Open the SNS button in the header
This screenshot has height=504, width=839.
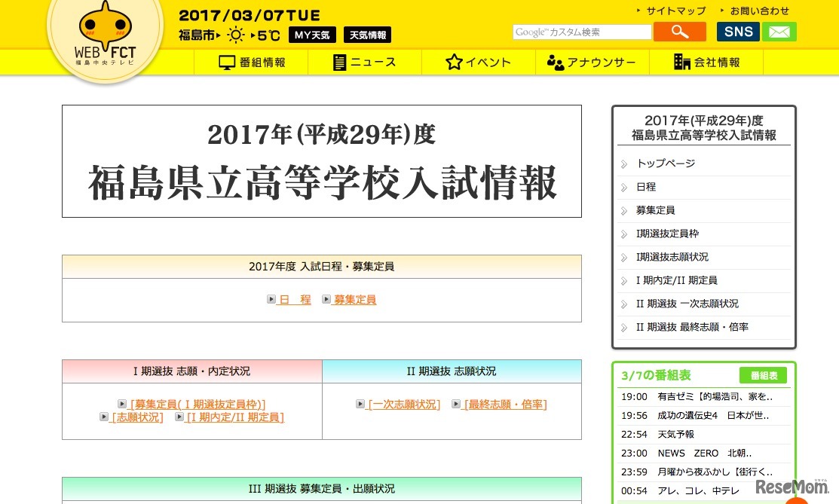click(x=737, y=31)
